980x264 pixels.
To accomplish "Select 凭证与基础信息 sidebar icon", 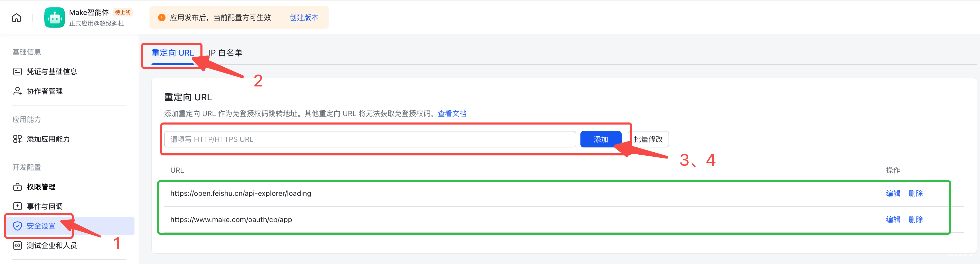I will 17,72.
